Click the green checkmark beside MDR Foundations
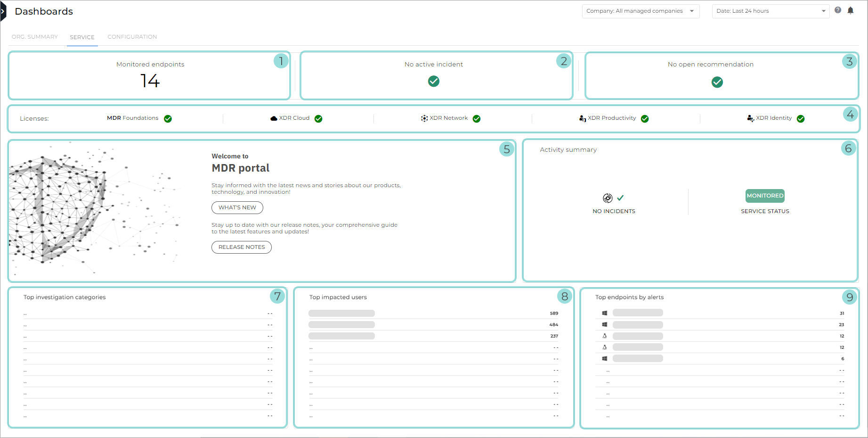The width and height of the screenshot is (868, 438). click(x=168, y=119)
